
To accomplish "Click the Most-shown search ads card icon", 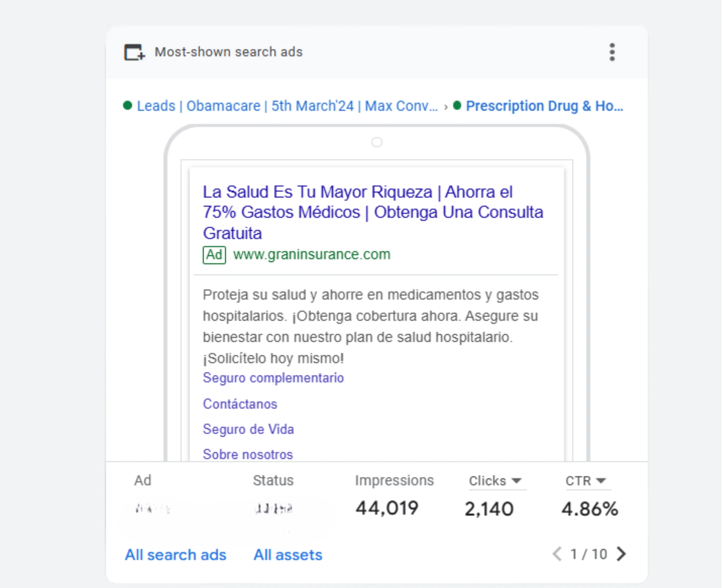I will [x=134, y=52].
